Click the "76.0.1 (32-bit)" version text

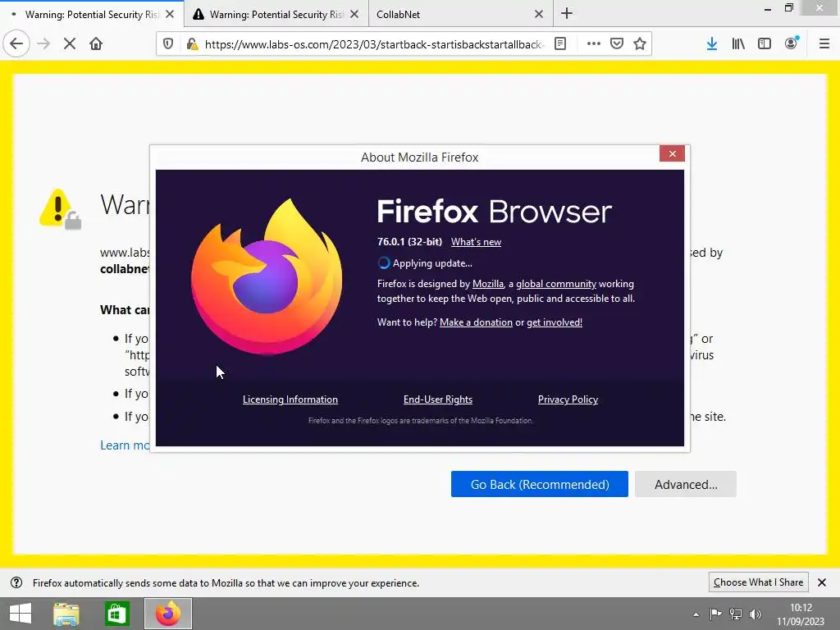[x=410, y=242]
